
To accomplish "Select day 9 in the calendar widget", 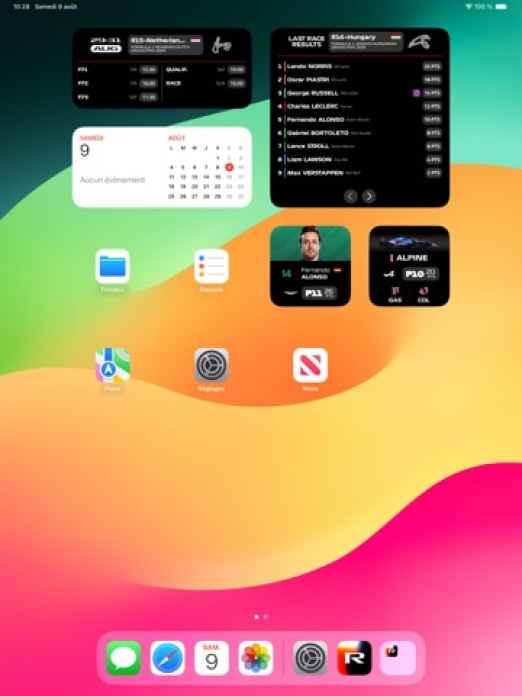I will (229, 167).
